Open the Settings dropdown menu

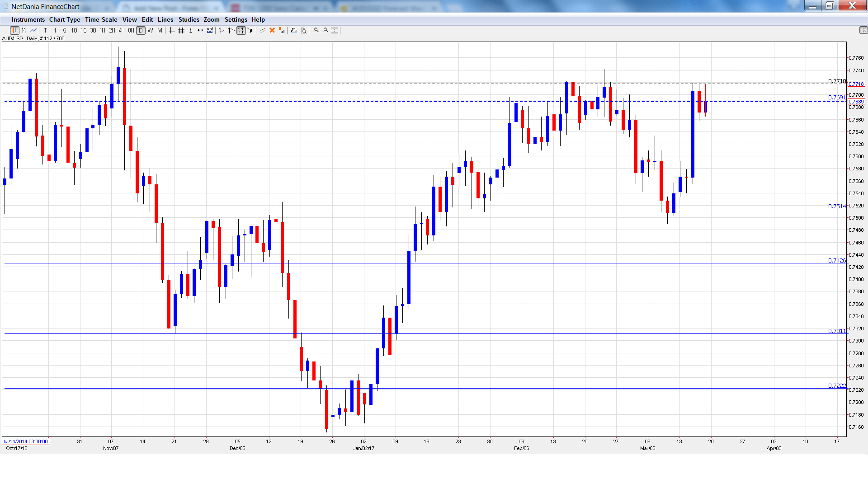click(236, 19)
